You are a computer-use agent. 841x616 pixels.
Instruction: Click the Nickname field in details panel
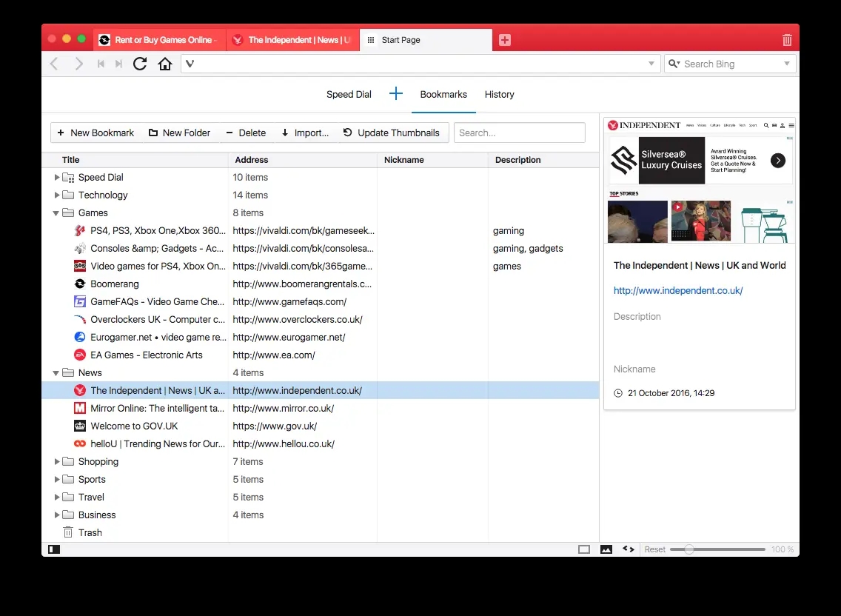tap(700, 369)
